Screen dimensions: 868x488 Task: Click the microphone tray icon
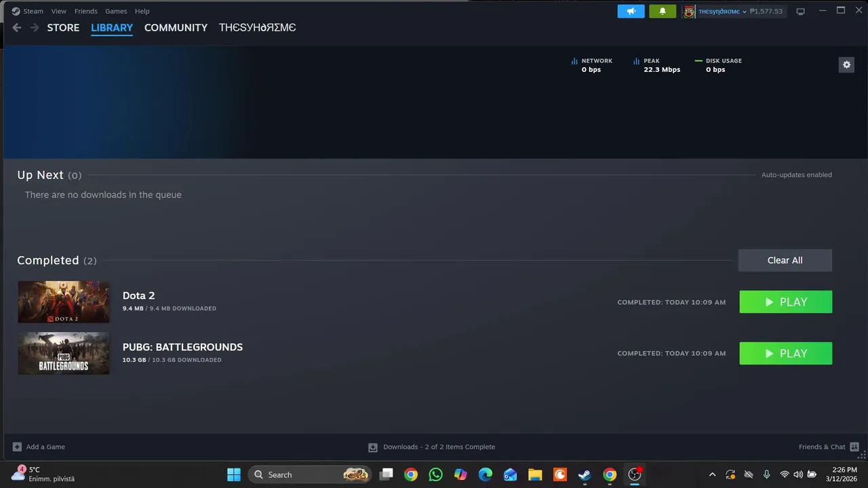coord(766,474)
